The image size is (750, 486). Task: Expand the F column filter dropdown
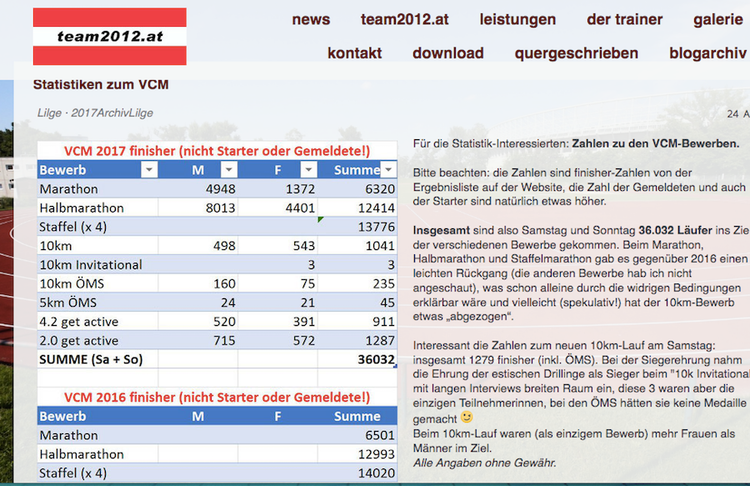click(309, 170)
